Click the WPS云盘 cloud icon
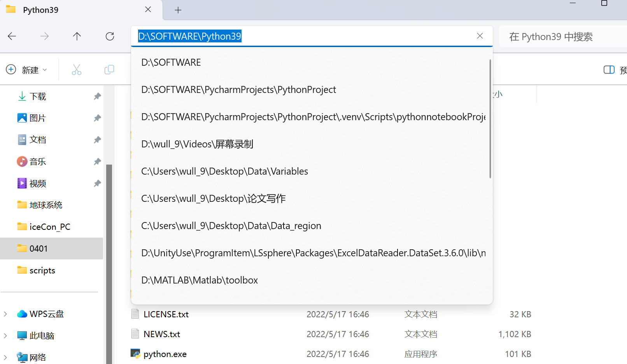627x364 pixels. pos(22,313)
